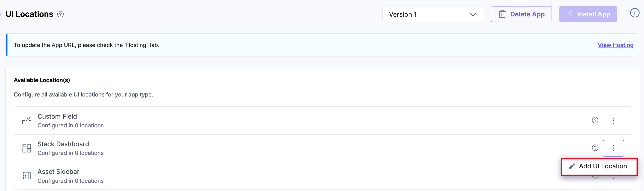Image resolution: width=644 pixels, height=191 pixels.
Task: Click the Stack Dashboard grid icon
Action: pyautogui.click(x=27, y=148)
